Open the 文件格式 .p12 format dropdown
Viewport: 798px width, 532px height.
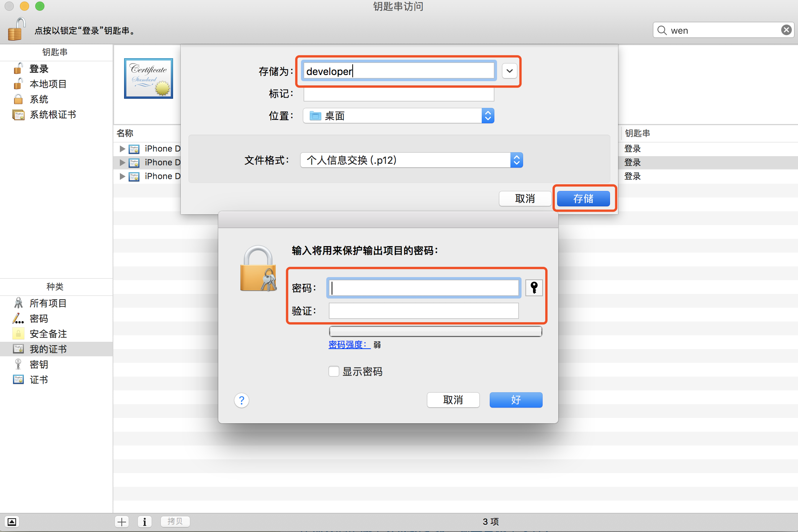411,160
